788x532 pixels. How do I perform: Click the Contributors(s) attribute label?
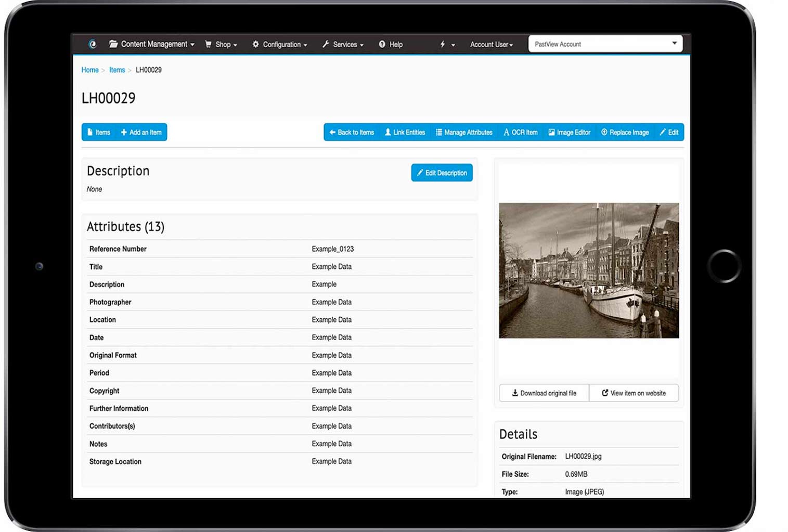112,426
